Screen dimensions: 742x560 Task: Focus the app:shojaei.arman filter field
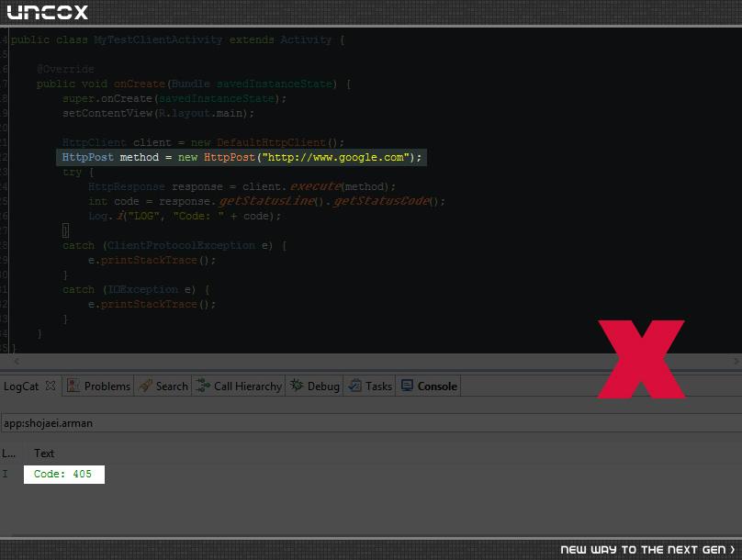pos(371,423)
